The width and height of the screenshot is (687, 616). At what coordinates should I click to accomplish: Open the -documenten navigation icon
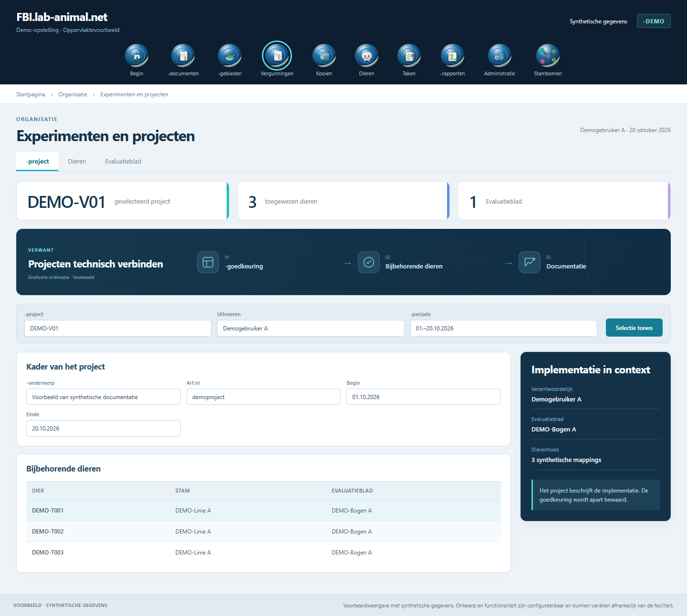point(183,56)
